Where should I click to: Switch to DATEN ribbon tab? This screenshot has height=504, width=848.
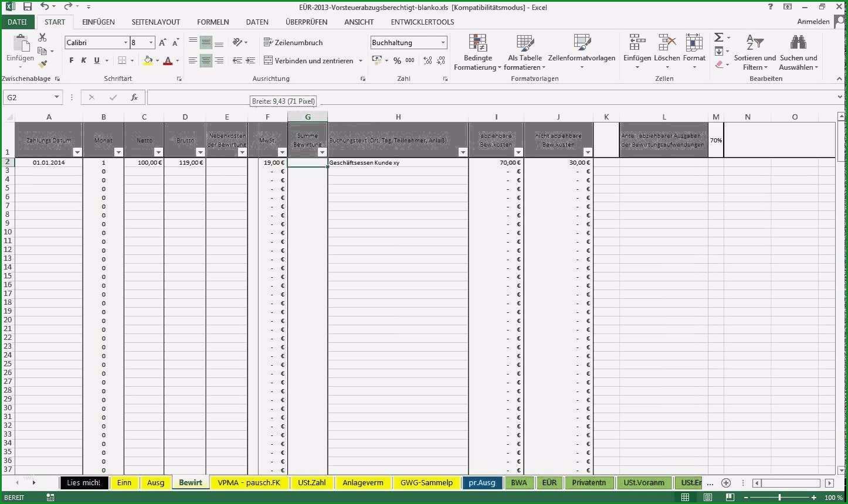pos(257,22)
